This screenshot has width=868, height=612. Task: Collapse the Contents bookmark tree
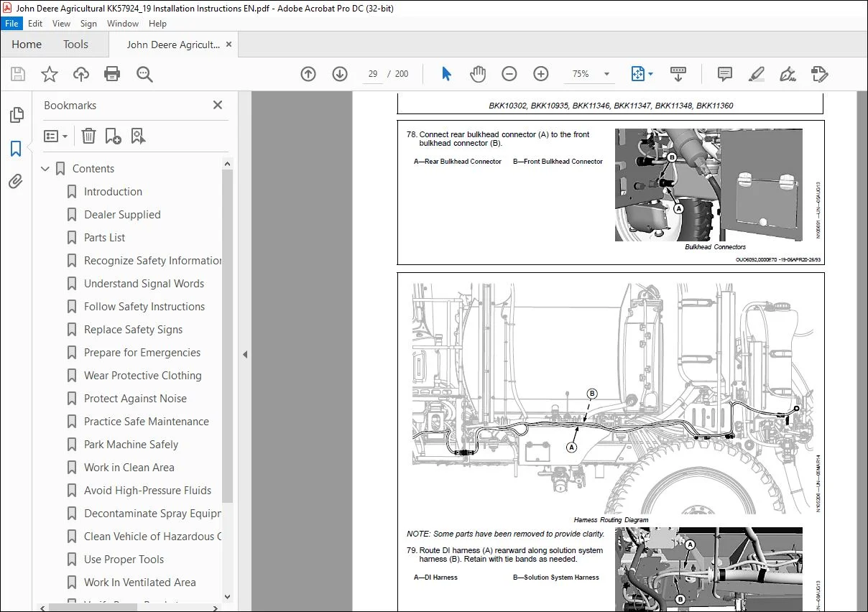point(45,169)
